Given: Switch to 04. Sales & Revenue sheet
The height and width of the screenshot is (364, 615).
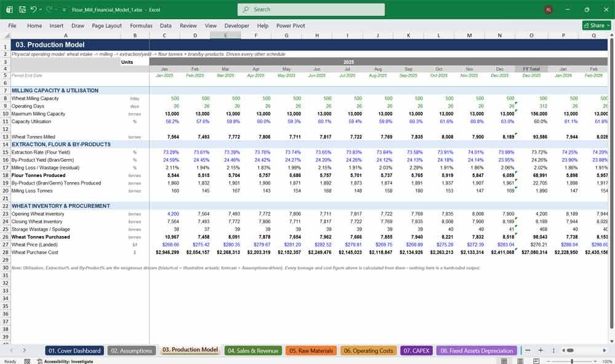Looking at the screenshot, I should (x=253, y=350).
